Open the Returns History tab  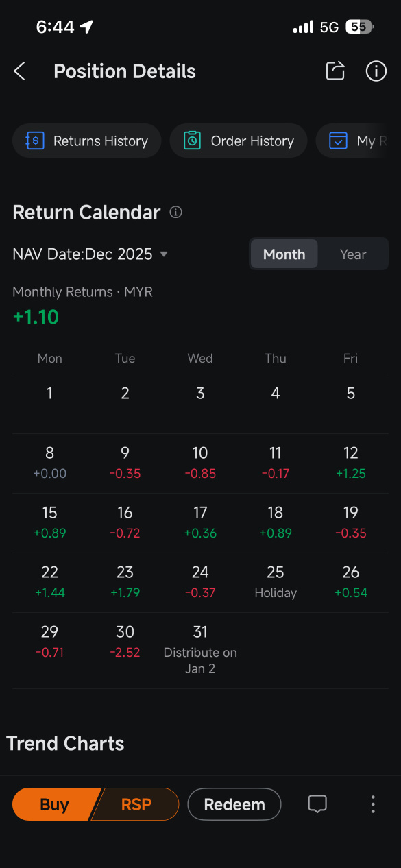[x=87, y=141]
